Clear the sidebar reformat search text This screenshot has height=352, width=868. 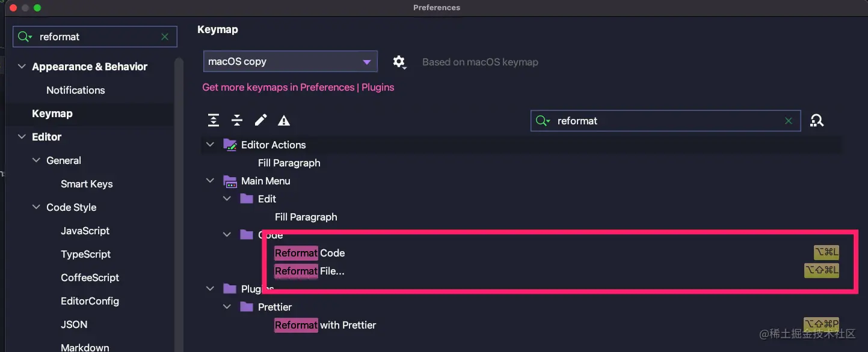tap(165, 37)
